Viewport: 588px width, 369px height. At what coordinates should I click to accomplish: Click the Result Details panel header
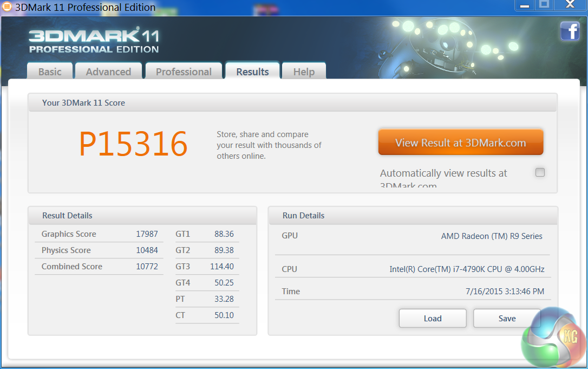pos(142,216)
